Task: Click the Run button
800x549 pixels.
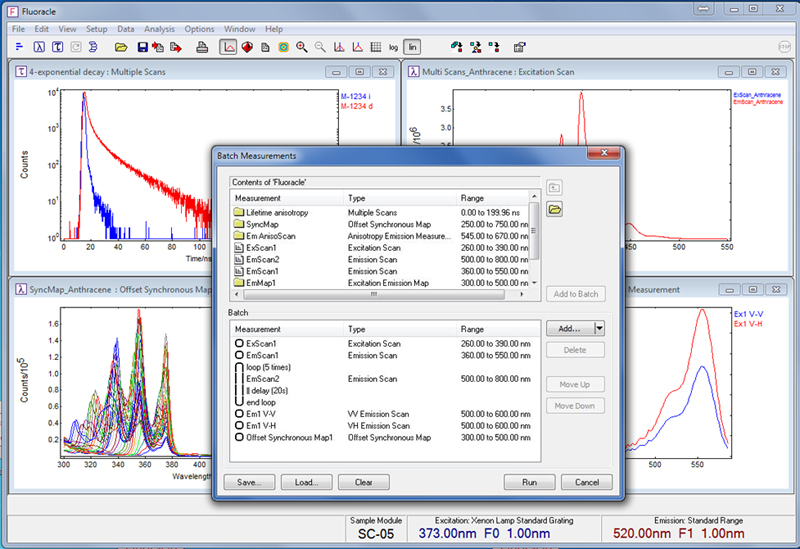Action: tap(530, 481)
